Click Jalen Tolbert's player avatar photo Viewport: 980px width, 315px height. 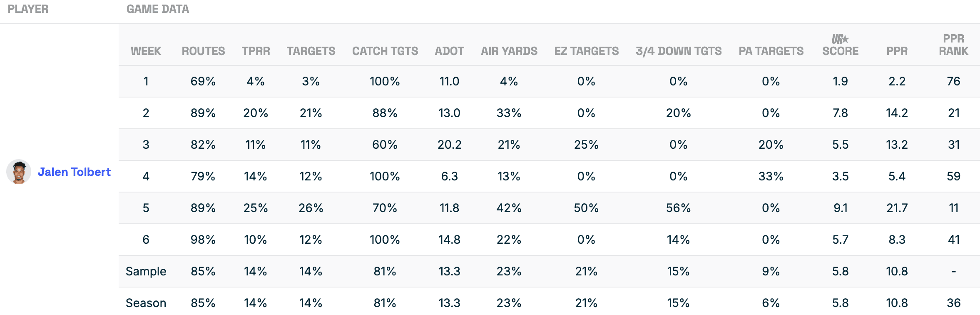[x=19, y=172]
